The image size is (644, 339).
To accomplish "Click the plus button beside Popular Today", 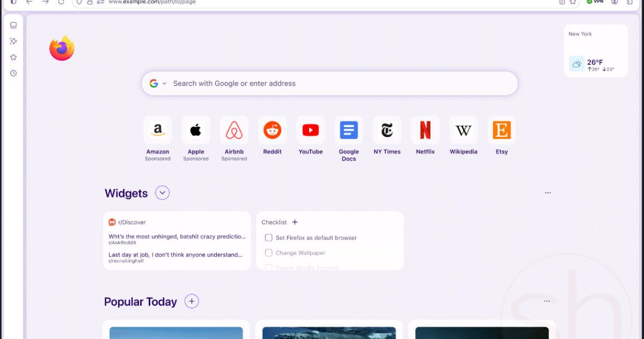I will tap(192, 302).
